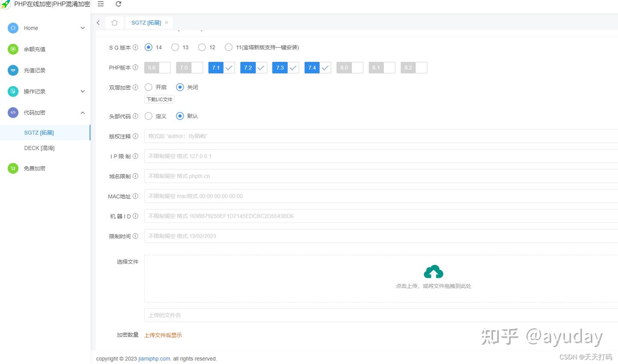Expand the Home menu chevron
This screenshot has width=618, height=364.
point(82,28)
